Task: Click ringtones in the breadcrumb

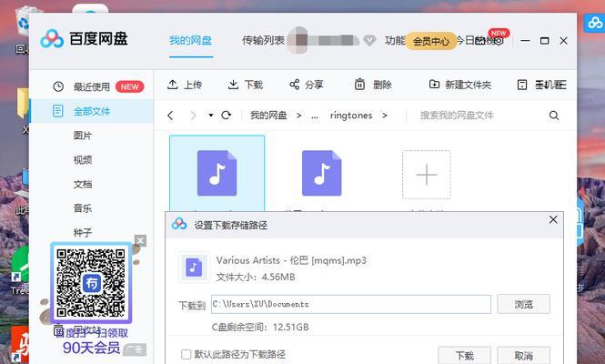Action: pos(351,116)
